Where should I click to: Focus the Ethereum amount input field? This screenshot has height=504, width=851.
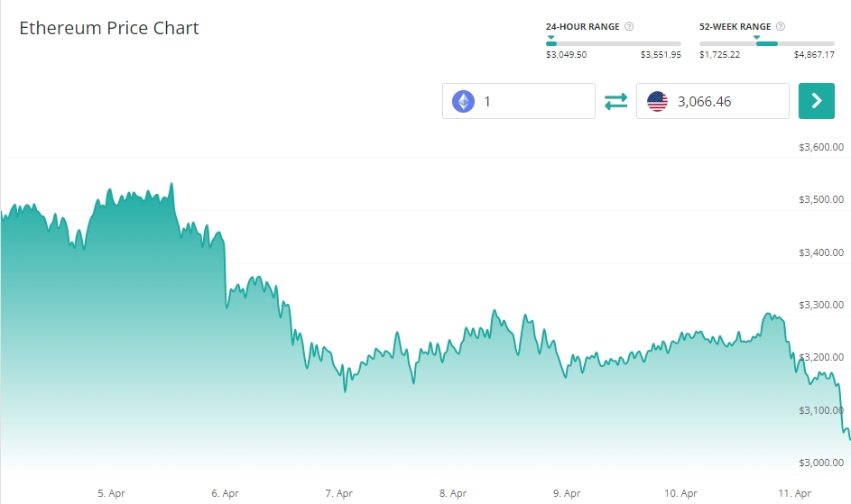coord(532,101)
